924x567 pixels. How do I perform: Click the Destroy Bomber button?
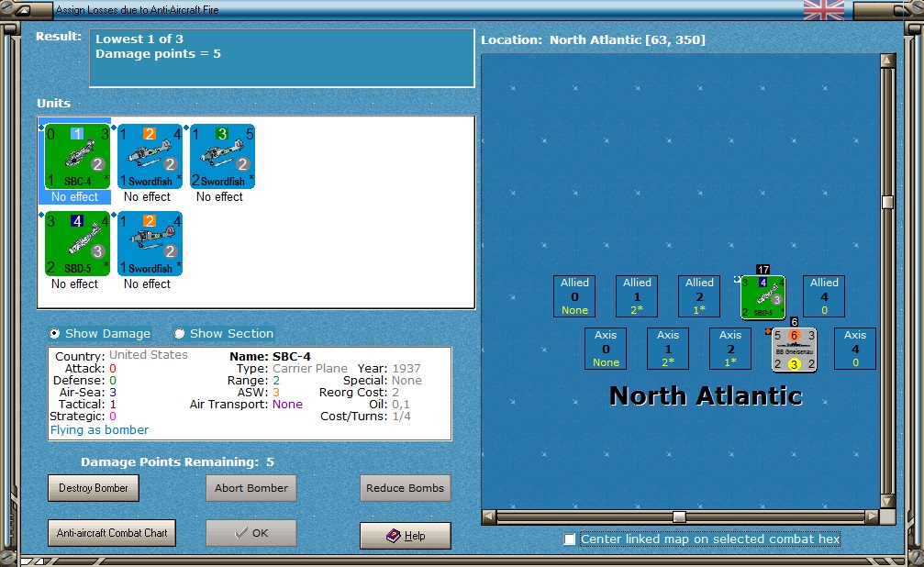tap(93, 488)
